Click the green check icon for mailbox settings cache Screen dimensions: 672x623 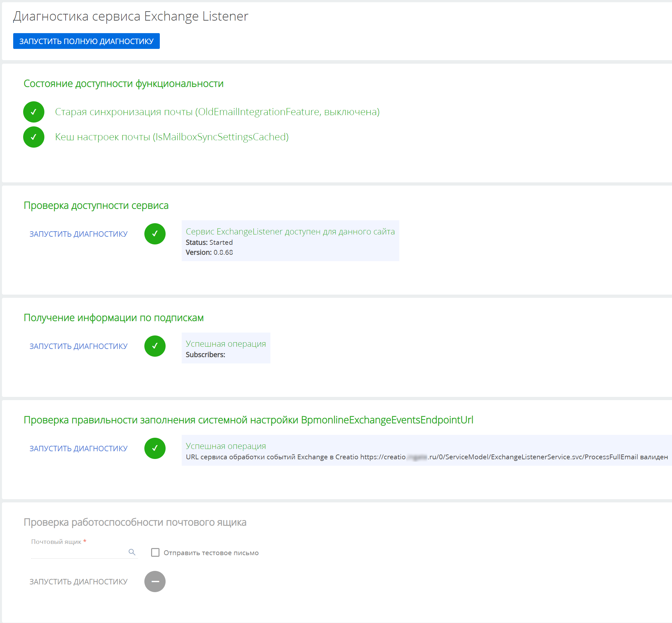(x=34, y=137)
